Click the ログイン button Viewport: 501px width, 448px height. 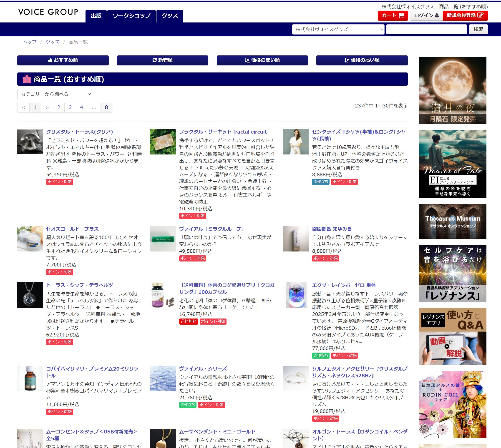[426, 15]
